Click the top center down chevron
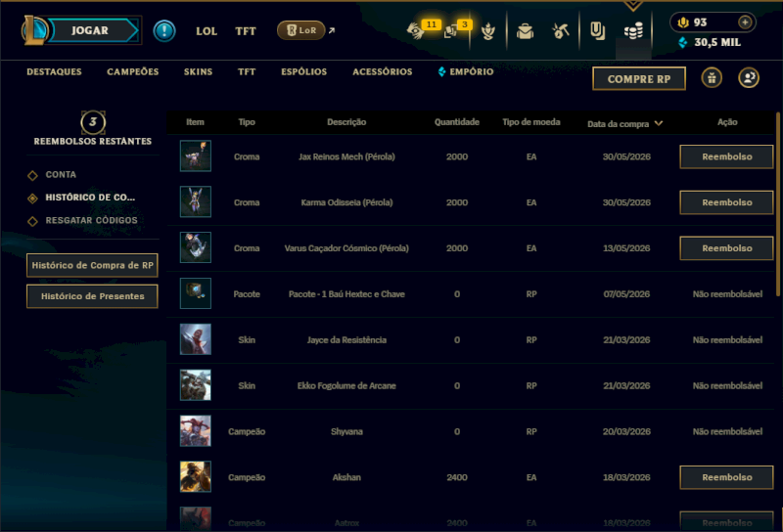The image size is (783, 532). click(x=632, y=6)
